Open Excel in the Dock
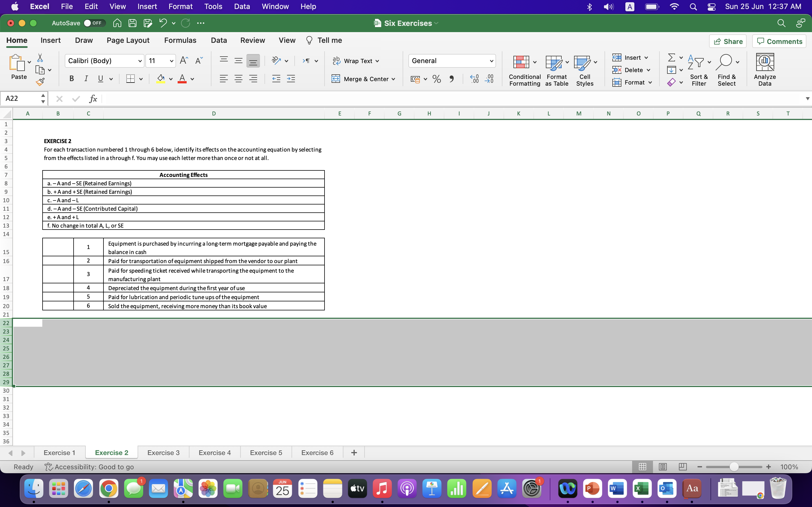Screen dimensions: 812x507 click(x=642, y=489)
